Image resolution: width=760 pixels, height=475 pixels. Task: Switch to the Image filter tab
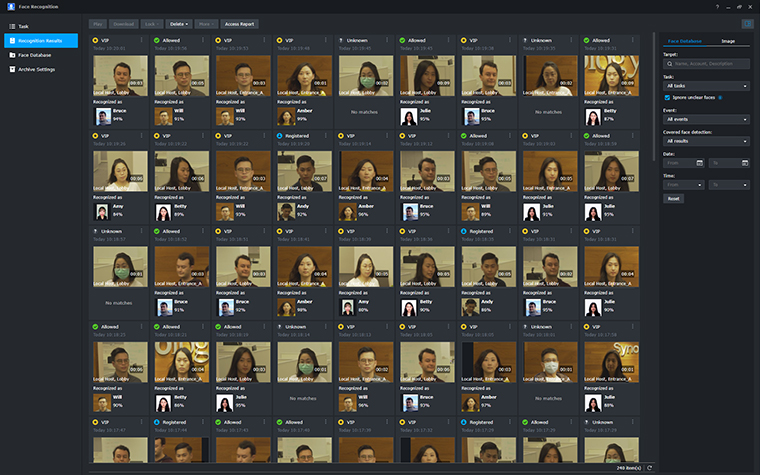pos(728,41)
